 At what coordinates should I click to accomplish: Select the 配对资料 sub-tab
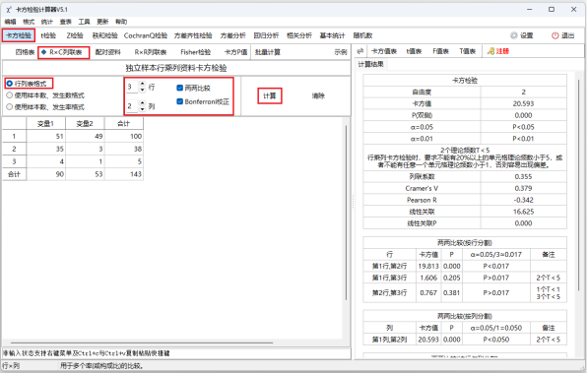[x=108, y=52]
